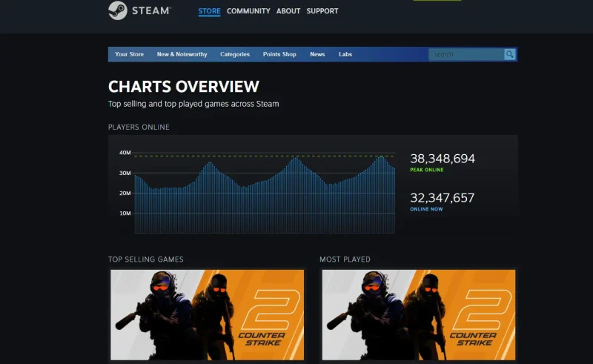Viewport: 593px width, 364px height.
Task: Open the News link
Action: click(317, 54)
